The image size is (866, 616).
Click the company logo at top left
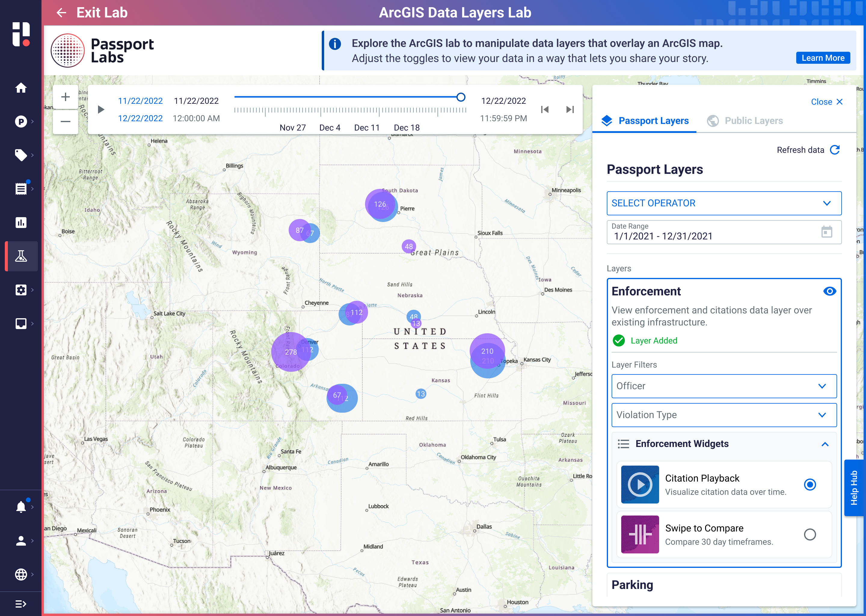tap(21, 34)
